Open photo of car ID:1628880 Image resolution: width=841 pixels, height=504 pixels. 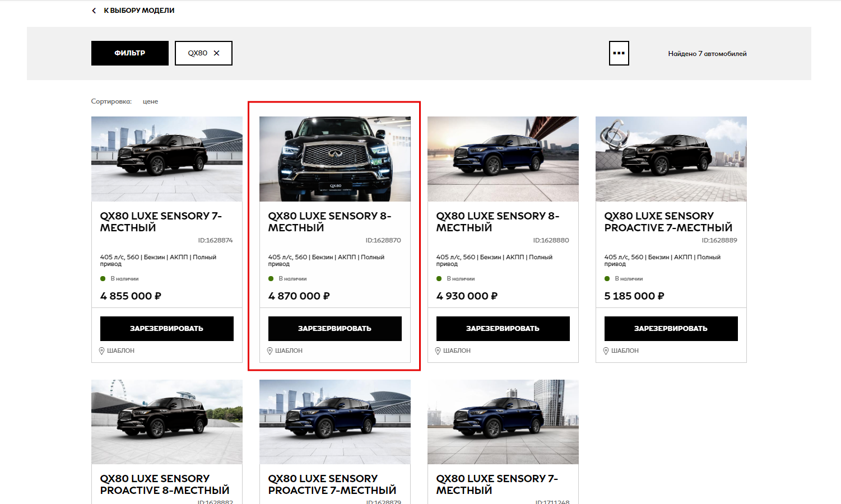tap(503, 159)
